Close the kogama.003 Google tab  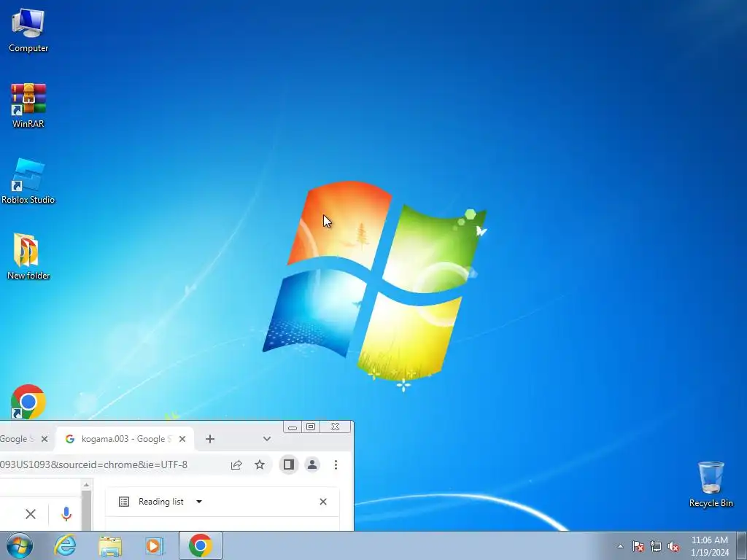point(182,439)
